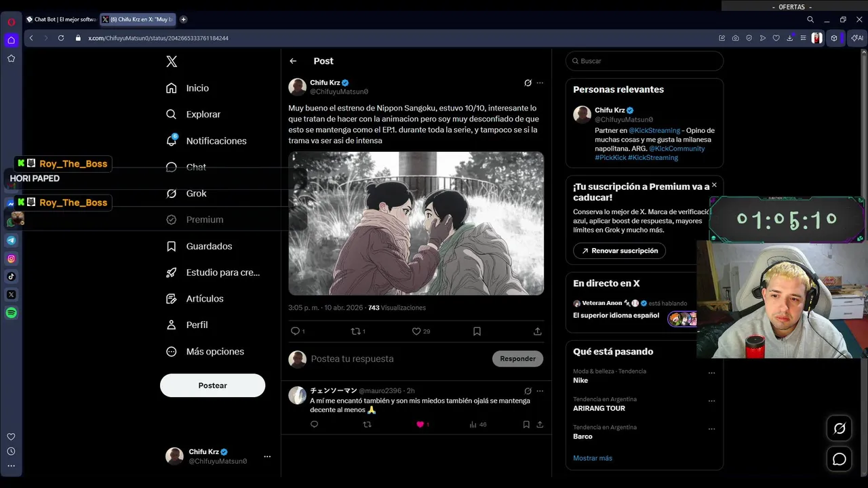Open Opera sidebar home icon
868x488 pixels.
(12, 40)
